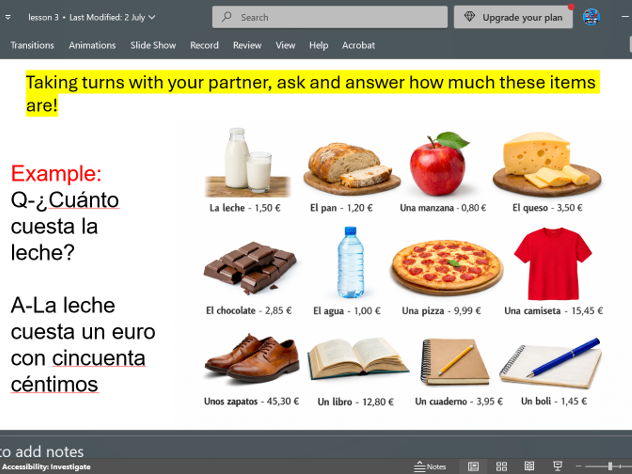This screenshot has width=632, height=474.
Task: Click the word cincuenta in the answer
Action: coord(99,358)
